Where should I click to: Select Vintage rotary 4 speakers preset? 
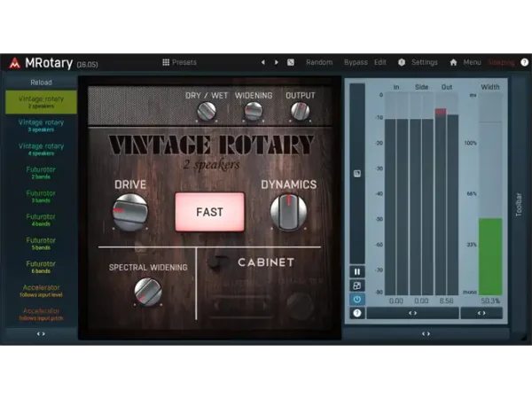click(x=41, y=149)
